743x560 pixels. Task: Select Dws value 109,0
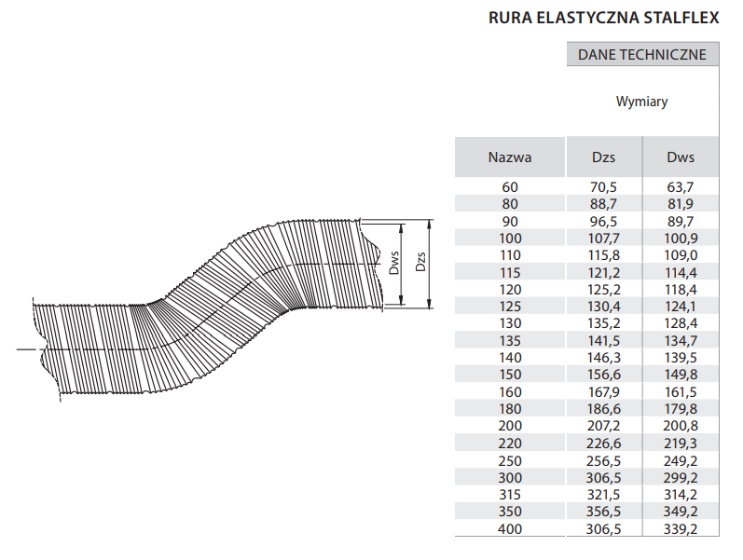click(681, 255)
